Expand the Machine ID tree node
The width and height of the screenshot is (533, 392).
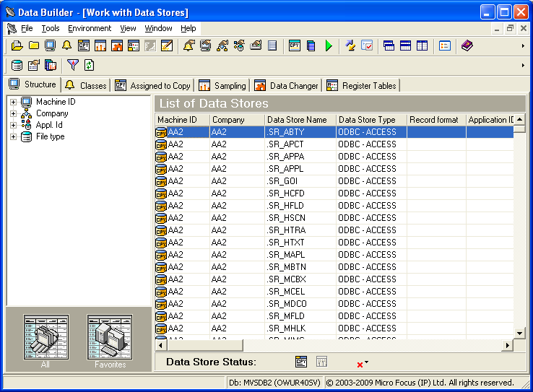coord(13,102)
